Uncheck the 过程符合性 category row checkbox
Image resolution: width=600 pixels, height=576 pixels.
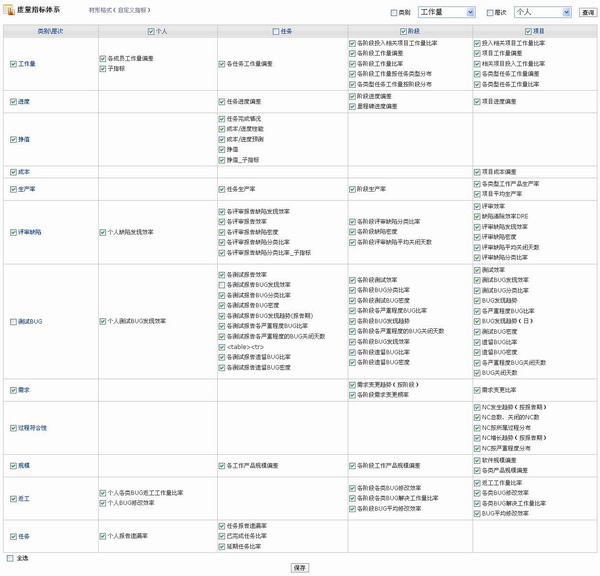coord(14,427)
